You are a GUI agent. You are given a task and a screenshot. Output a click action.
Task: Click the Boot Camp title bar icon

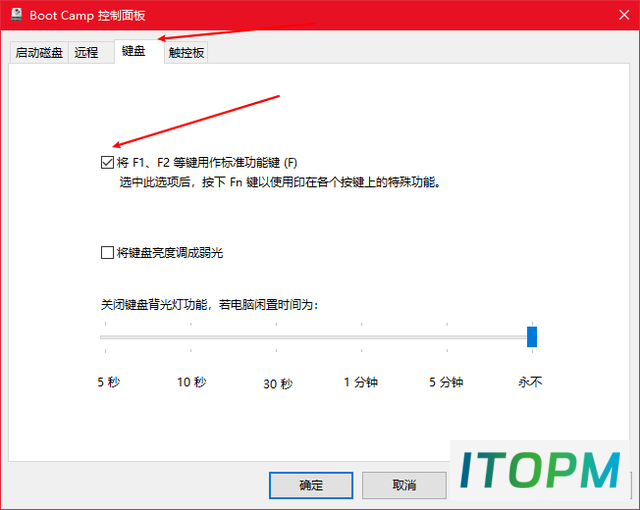pos(16,15)
